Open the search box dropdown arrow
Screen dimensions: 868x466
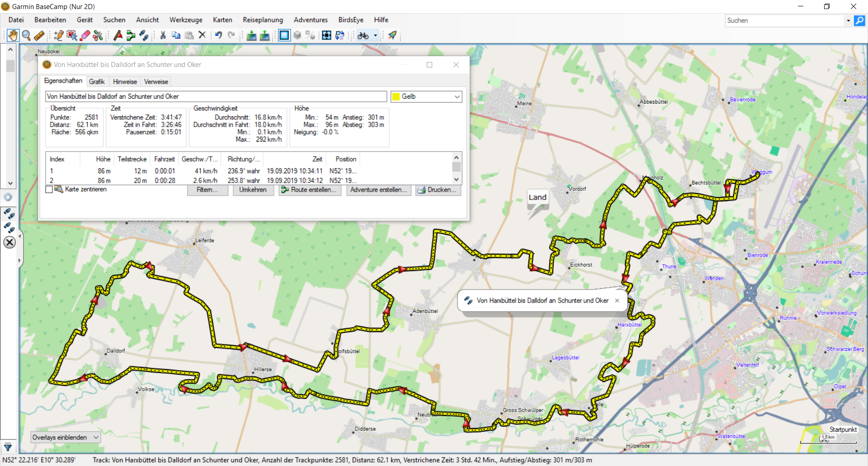[848, 20]
